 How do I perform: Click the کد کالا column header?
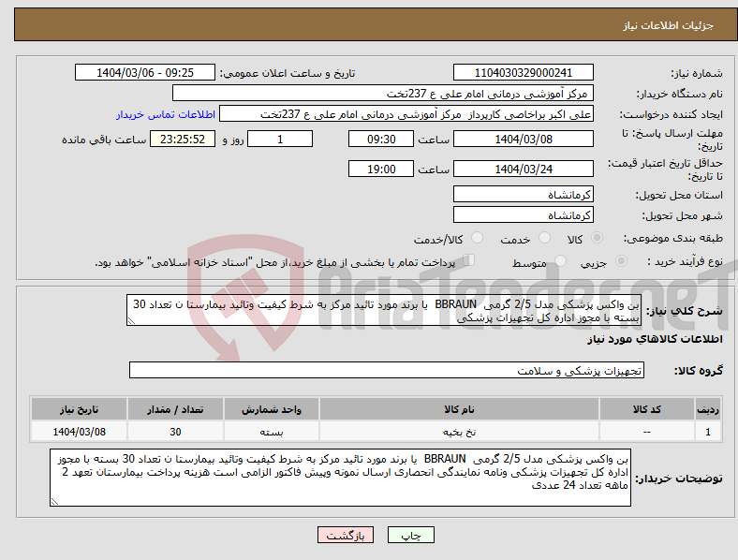coord(647,409)
